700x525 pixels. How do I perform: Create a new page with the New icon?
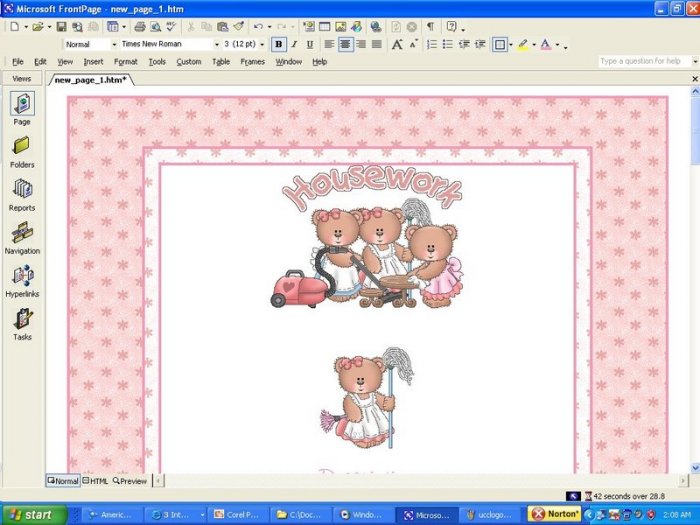[x=15, y=27]
